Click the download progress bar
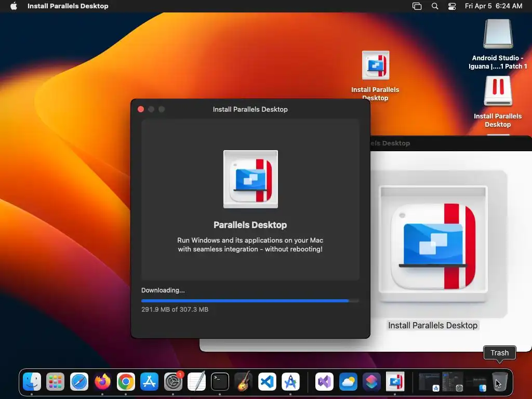The image size is (532, 399). pyautogui.click(x=250, y=301)
